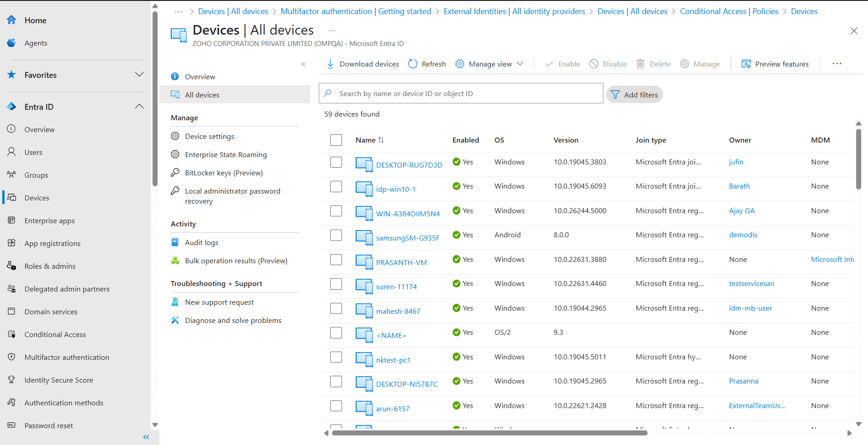Open Conditional Access | Policies breadcrumb
868x445 pixels.
tap(728, 11)
